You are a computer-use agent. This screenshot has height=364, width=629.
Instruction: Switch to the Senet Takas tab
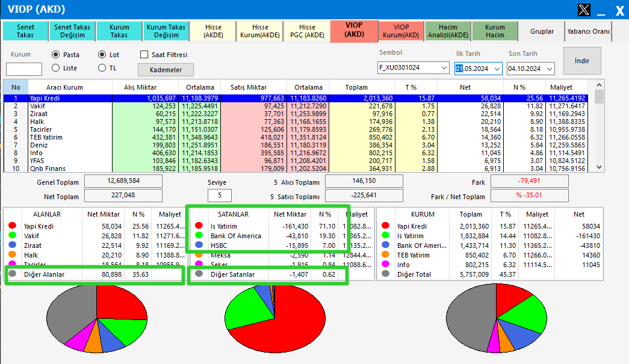[x=25, y=31]
